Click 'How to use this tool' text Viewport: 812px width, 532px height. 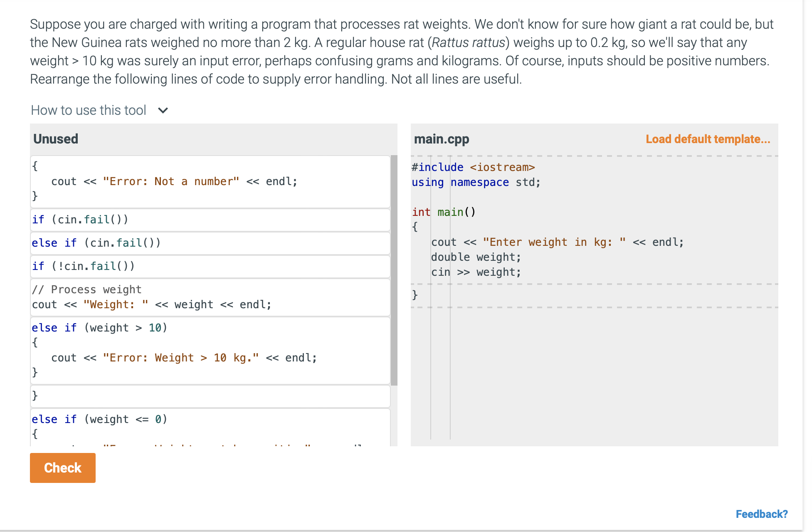coord(89,111)
